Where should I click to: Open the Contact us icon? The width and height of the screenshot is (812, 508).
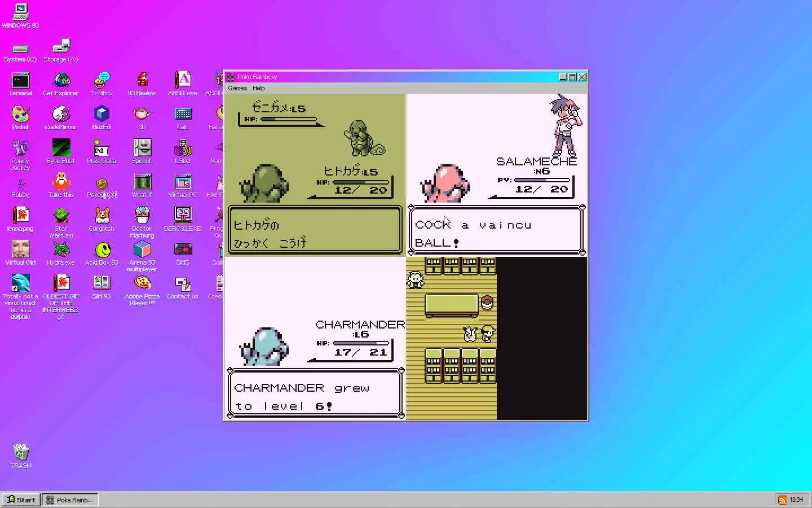click(183, 287)
